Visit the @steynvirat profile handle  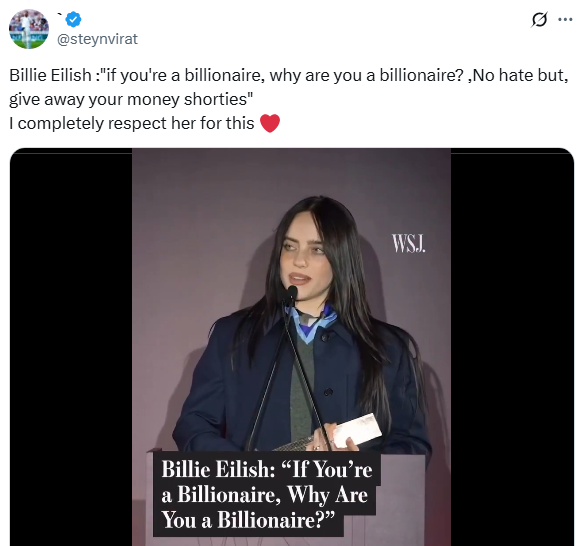[x=97, y=39]
